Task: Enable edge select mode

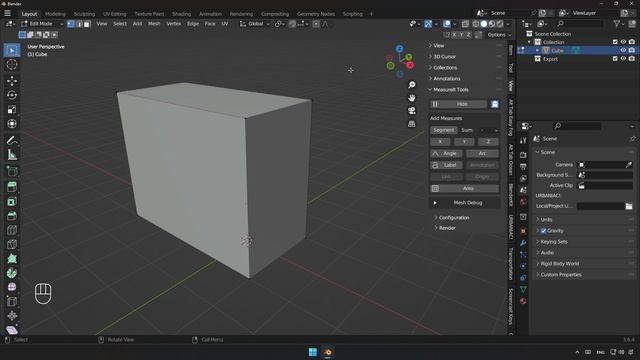Action: tap(79, 24)
